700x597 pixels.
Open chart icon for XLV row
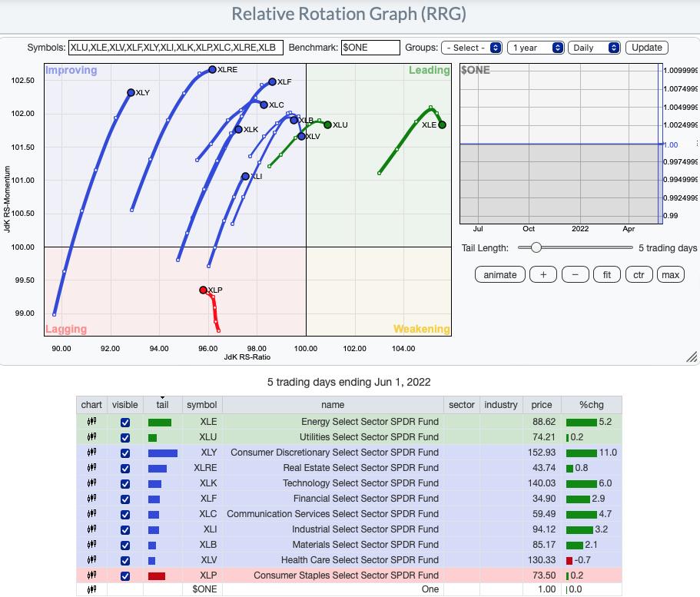pyautogui.click(x=91, y=560)
